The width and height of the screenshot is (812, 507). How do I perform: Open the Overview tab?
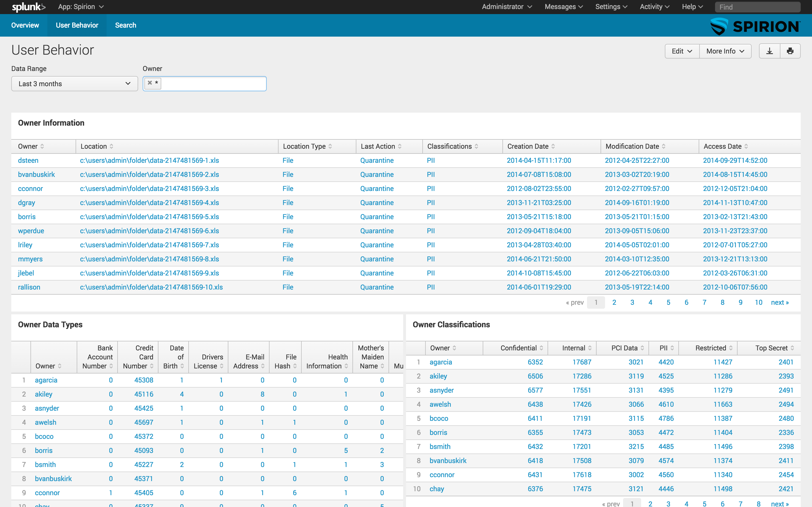25,25
